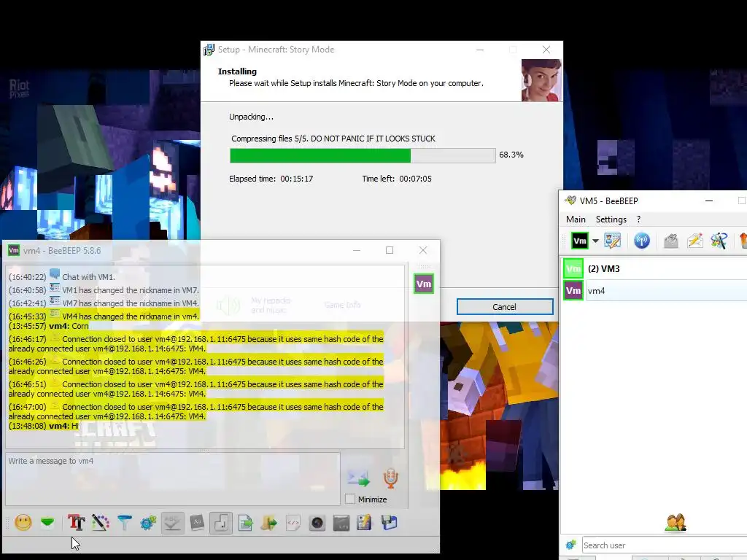
Task: Close the Minecraft Story Mode setup window
Action: point(546,50)
